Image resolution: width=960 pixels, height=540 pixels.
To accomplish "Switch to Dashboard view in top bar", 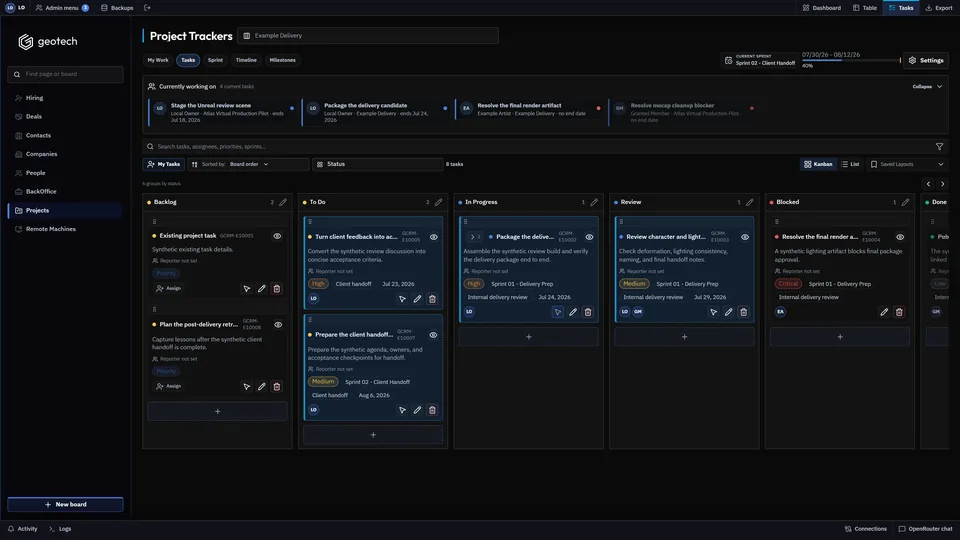I will [822, 8].
